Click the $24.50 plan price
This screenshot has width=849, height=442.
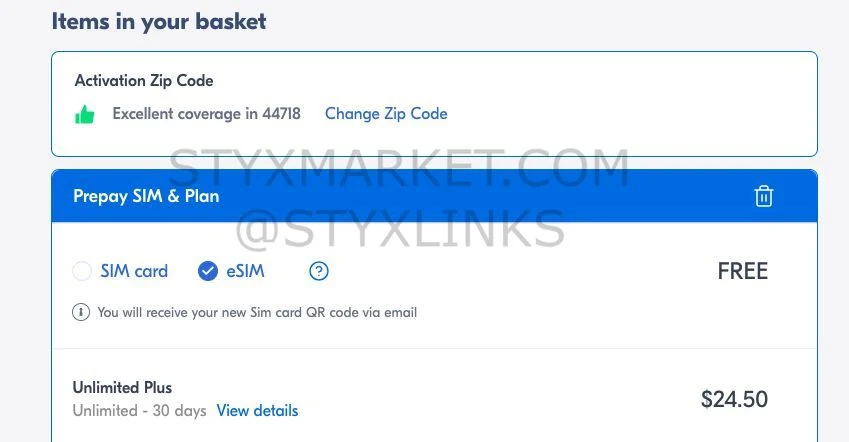point(734,399)
